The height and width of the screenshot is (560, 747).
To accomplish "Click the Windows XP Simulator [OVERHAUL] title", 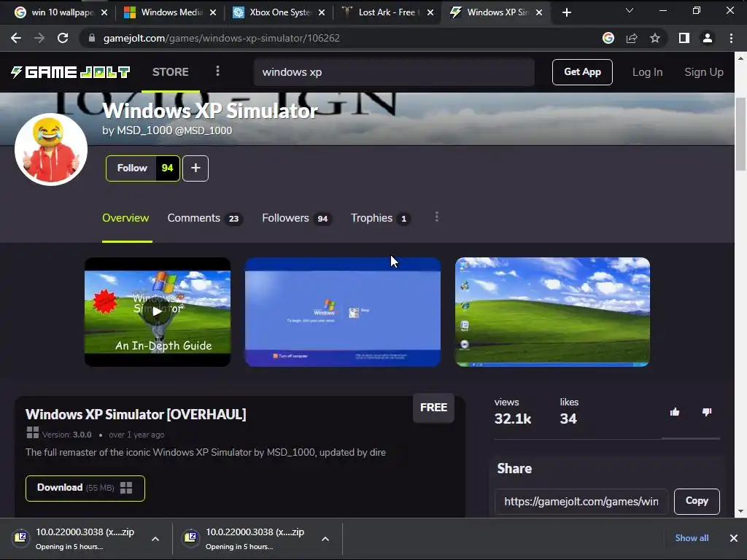I will [x=136, y=414].
